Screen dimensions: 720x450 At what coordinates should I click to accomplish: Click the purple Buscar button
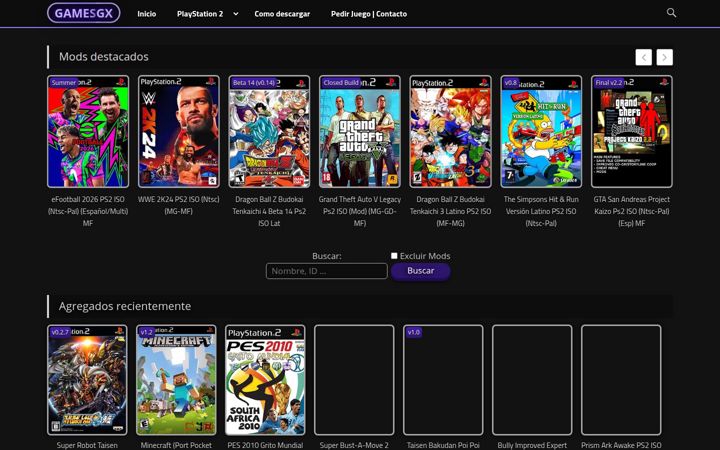click(x=421, y=271)
